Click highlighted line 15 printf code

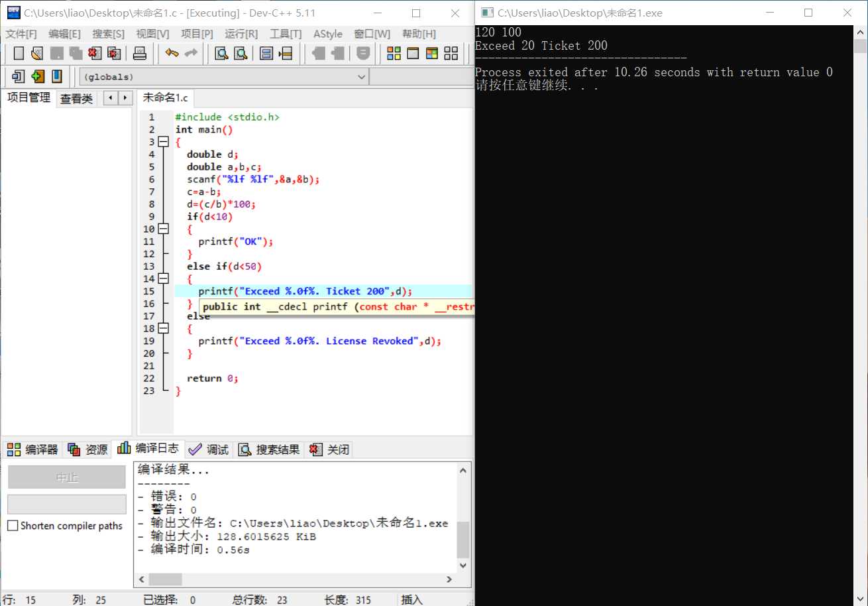pos(305,291)
